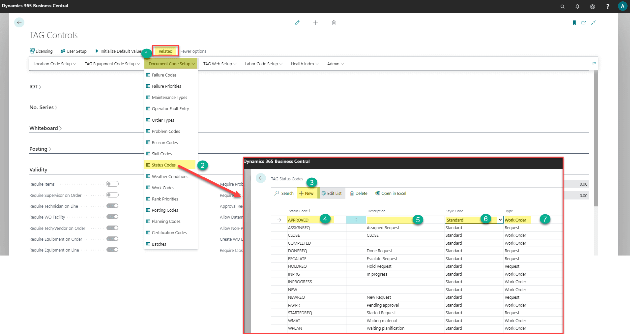
Task: Toggle Require Tech/Vendor on Order switch
Action: tap(112, 228)
